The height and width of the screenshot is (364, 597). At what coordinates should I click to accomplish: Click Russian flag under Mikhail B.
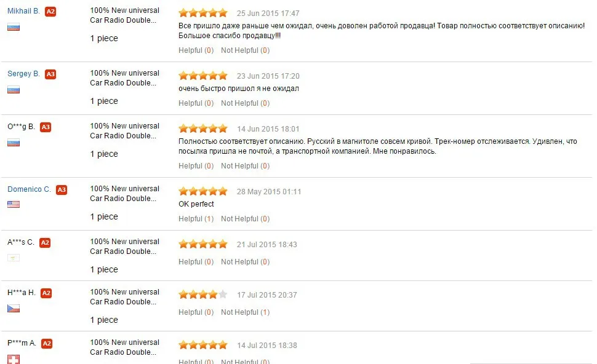14,27
